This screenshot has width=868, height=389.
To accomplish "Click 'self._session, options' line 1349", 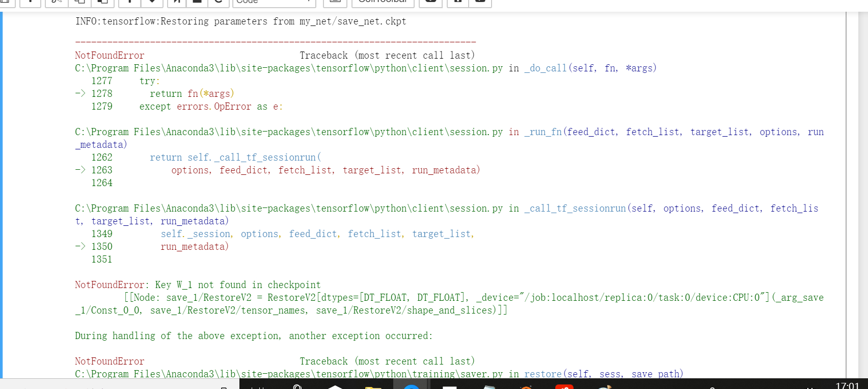I will coord(317,234).
